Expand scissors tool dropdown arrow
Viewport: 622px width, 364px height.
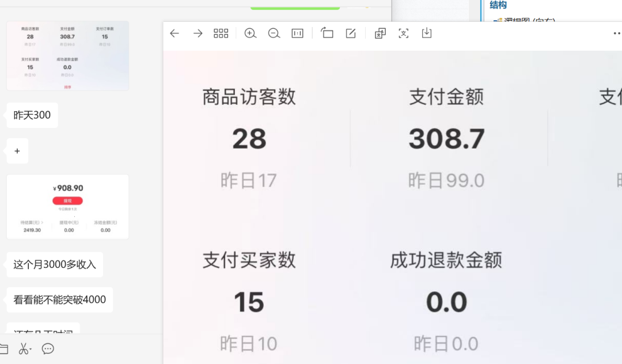31,349
